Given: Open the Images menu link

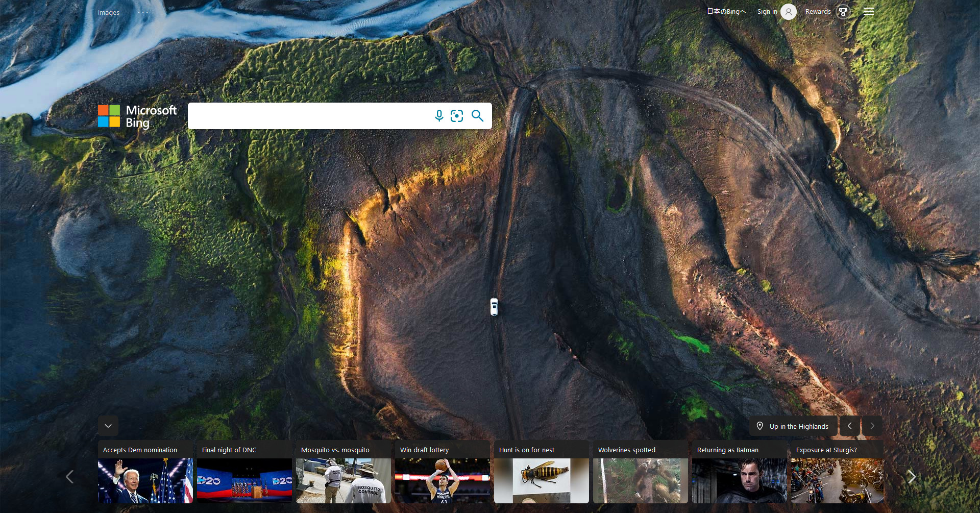Looking at the screenshot, I should [109, 13].
